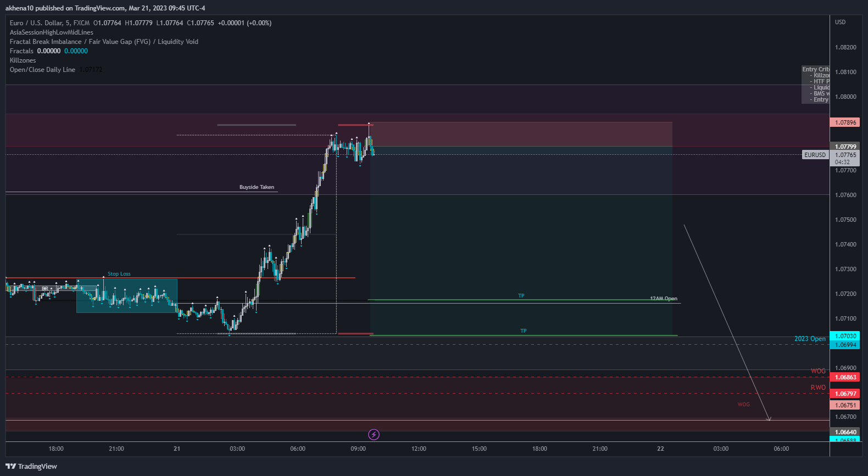
Task: Click the 12AM Open line label
Action: (x=664, y=299)
